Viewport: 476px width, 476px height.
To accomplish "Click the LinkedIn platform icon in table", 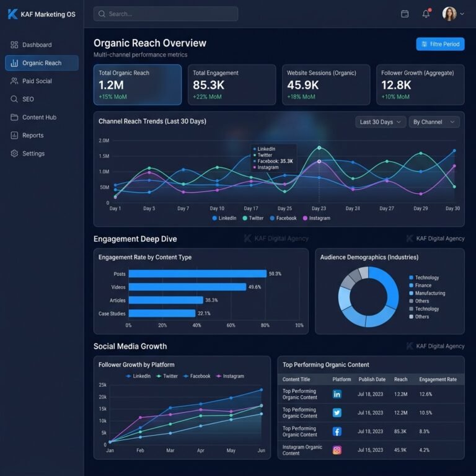I will 337,394.
